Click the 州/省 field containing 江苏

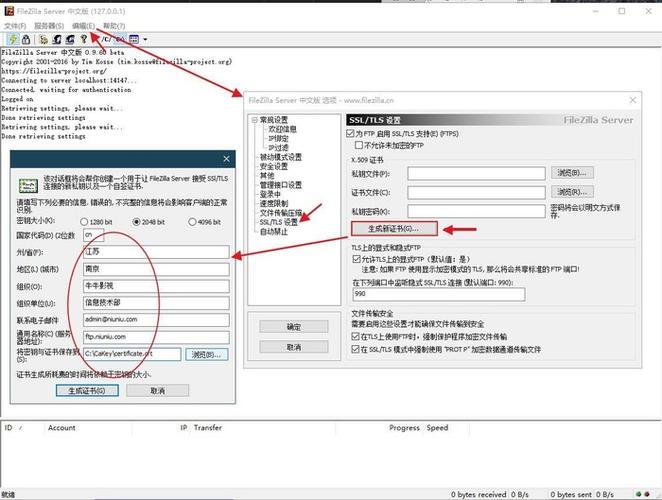point(156,252)
